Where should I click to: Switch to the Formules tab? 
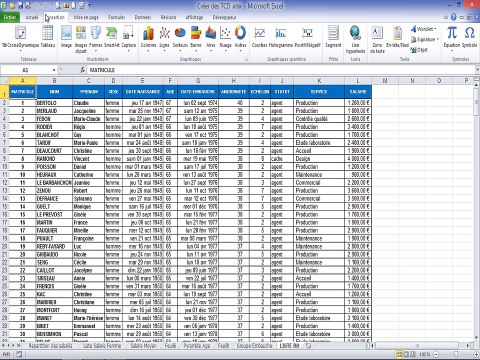(117, 17)
